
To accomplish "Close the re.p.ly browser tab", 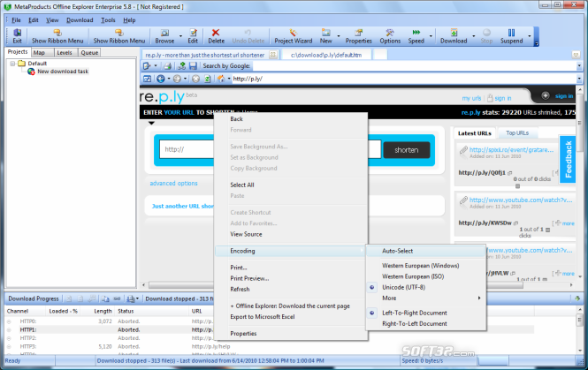I will pos(273,55).
